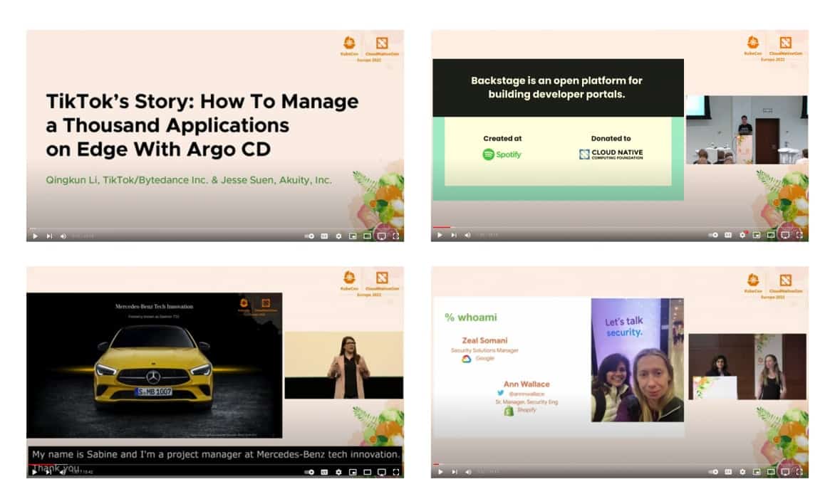Click the yellow Mercedes car slide
Viewport: 835px width, 504px height.
(155, 365)
